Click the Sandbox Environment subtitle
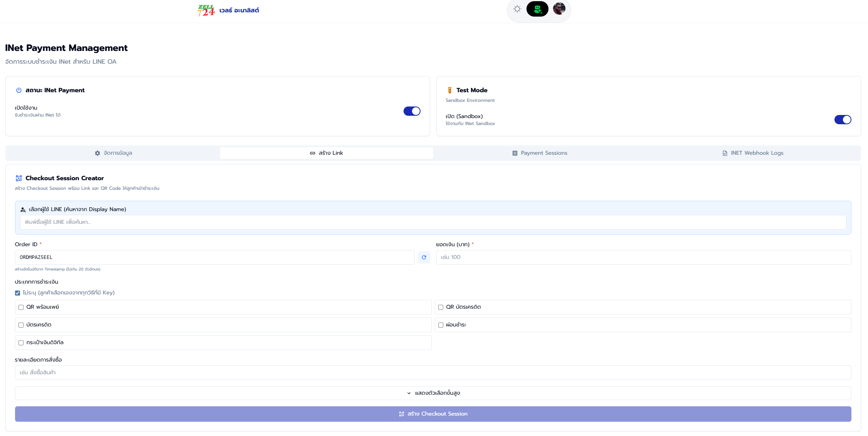 point(470,100)
